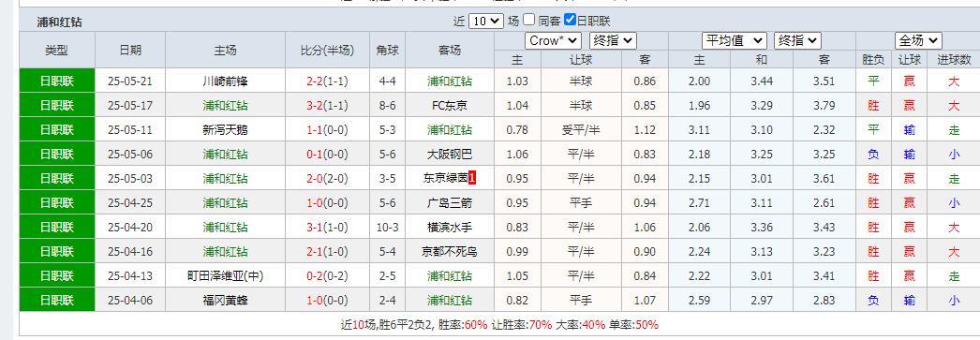Open the 终指 dropdown next to 平均值
The height and width of the screenshot is (340, 980).
click(x=797, y=41)
